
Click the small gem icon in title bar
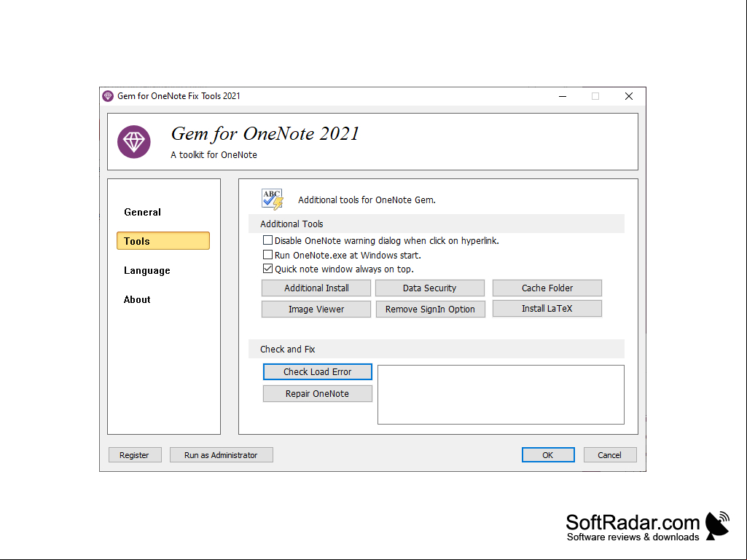point(108,96)
